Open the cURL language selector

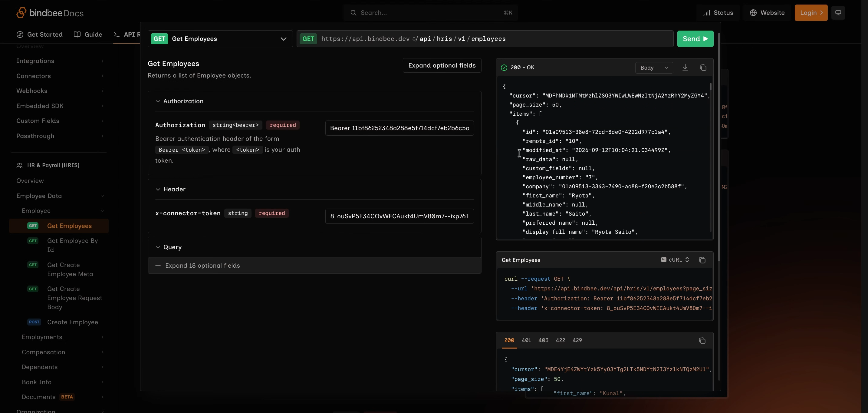(675, 260)
